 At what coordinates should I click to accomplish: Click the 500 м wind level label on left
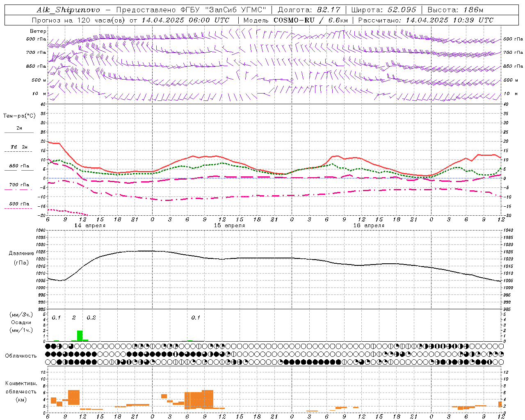39,80
